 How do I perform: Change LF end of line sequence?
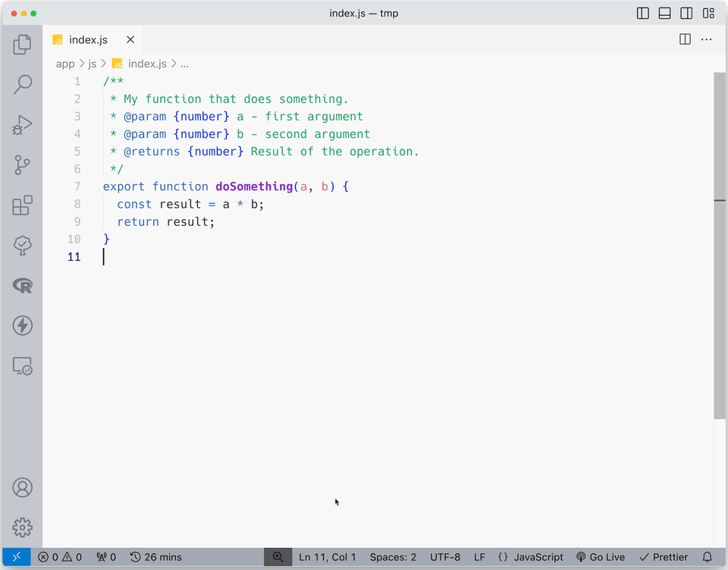[x=479, y=557]
